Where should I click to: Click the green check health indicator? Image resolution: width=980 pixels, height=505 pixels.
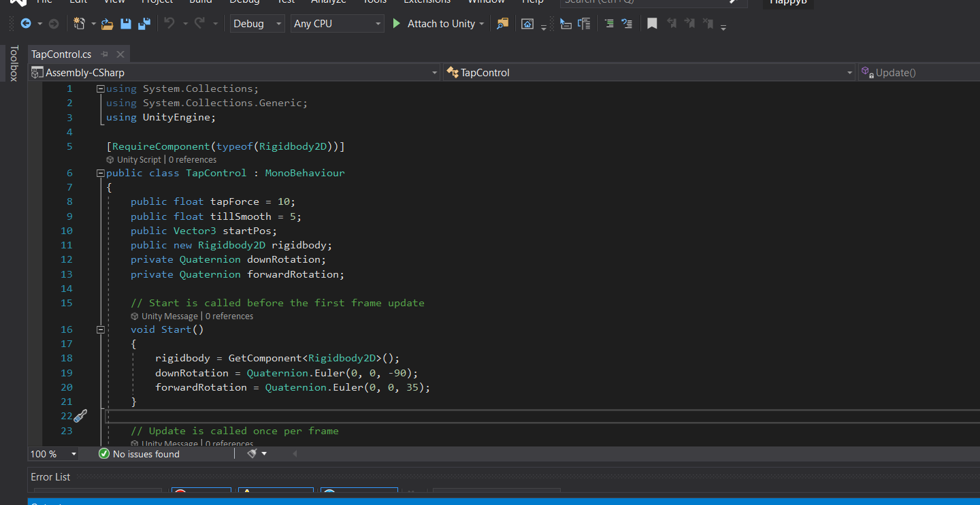click(x=104, y=454)
